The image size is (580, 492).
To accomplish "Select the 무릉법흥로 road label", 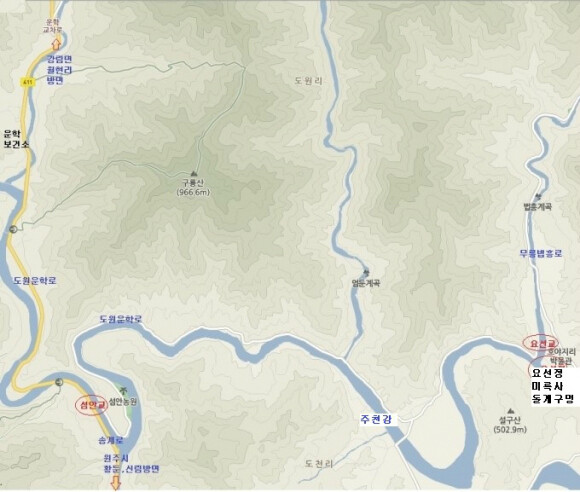I will (541, 253).
